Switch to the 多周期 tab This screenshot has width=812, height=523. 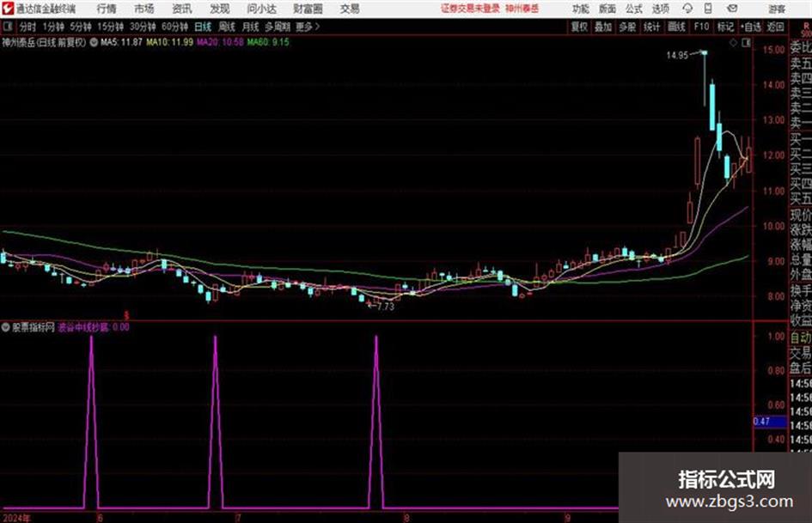coord(278,27)
